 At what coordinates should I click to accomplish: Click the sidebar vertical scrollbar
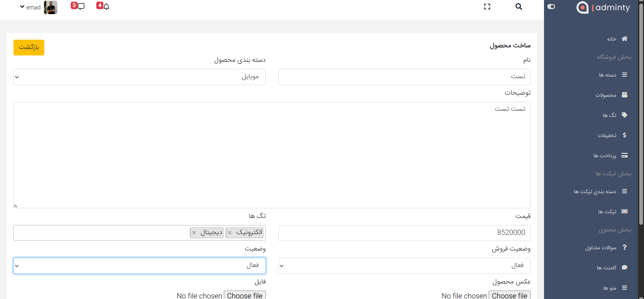[x=641, y=114]
